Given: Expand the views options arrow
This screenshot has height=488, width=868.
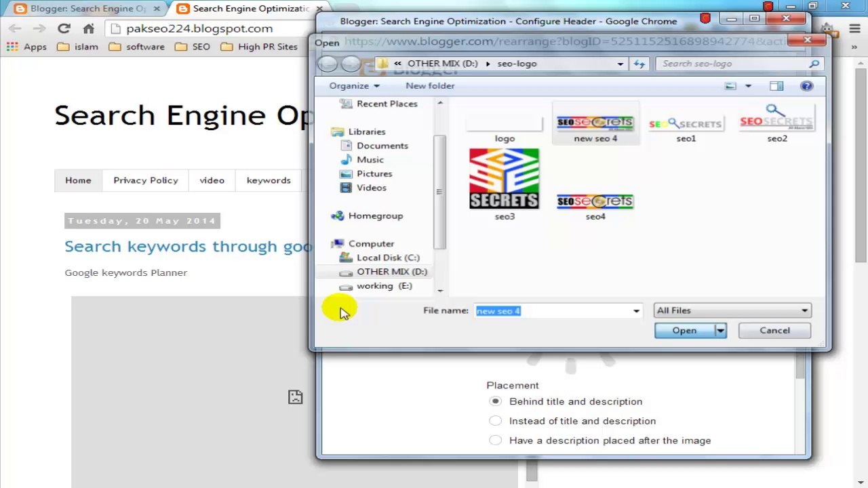Looking at the screenshot, I should pyautogui.click(x=748, y=86).
